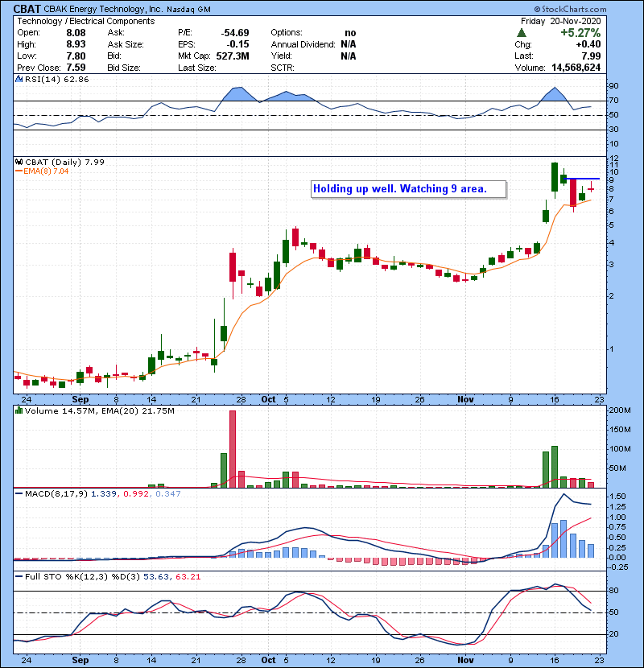The height and width of the screenshot is (668, 644).
Task: Click the orange EMA(8) 7.04 legend
Action: (42, 171)
